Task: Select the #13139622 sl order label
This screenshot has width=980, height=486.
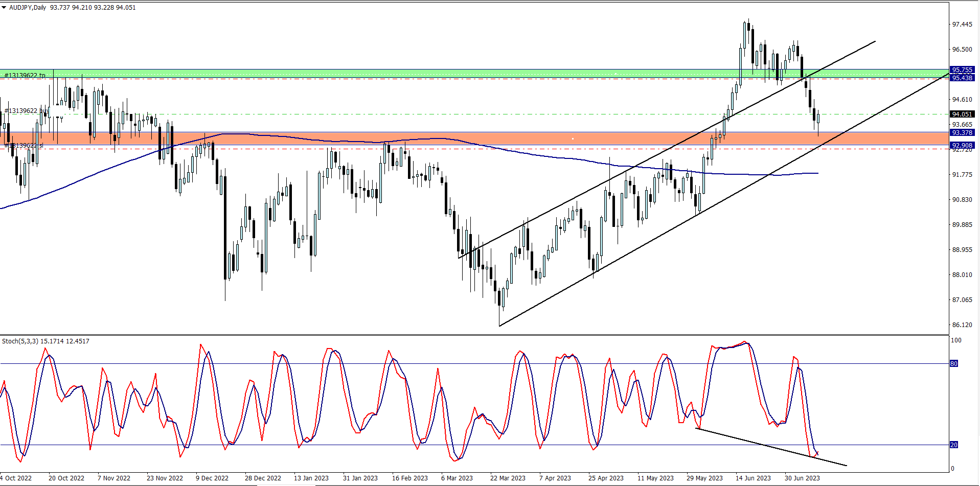Action: pyautogui.click(x=24, y=146)
